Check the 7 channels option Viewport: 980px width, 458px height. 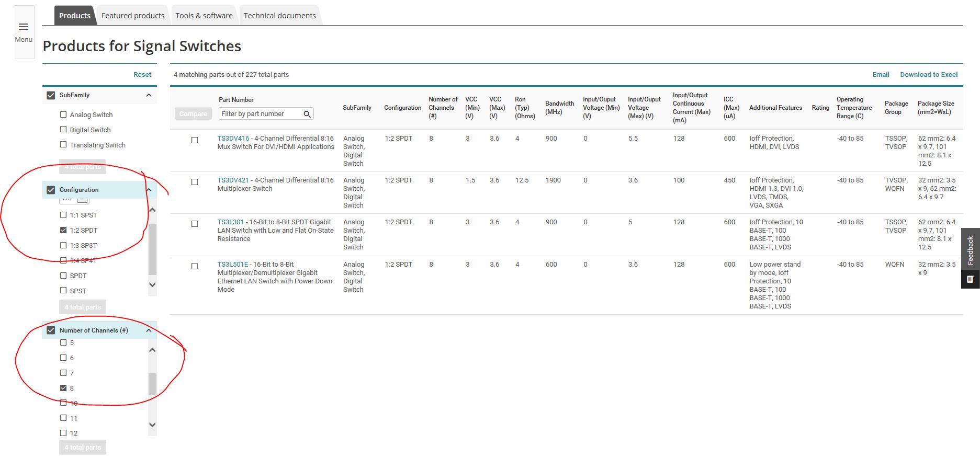coord(63,373)
